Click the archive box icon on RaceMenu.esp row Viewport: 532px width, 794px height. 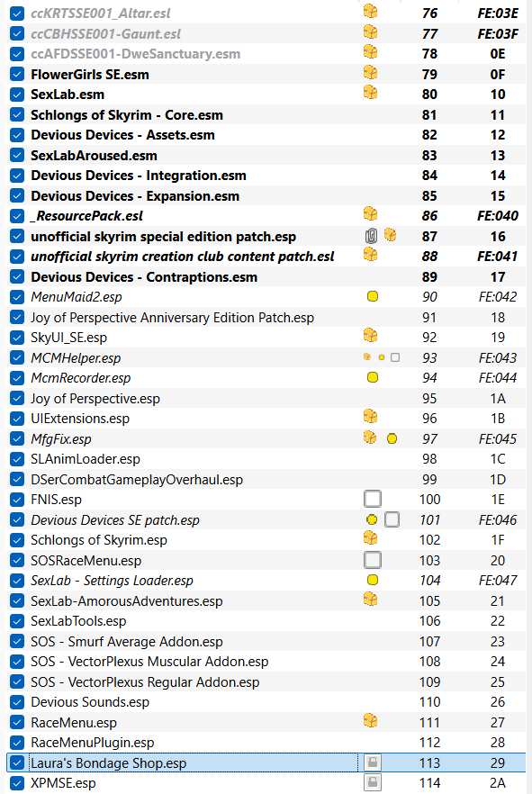371,721
